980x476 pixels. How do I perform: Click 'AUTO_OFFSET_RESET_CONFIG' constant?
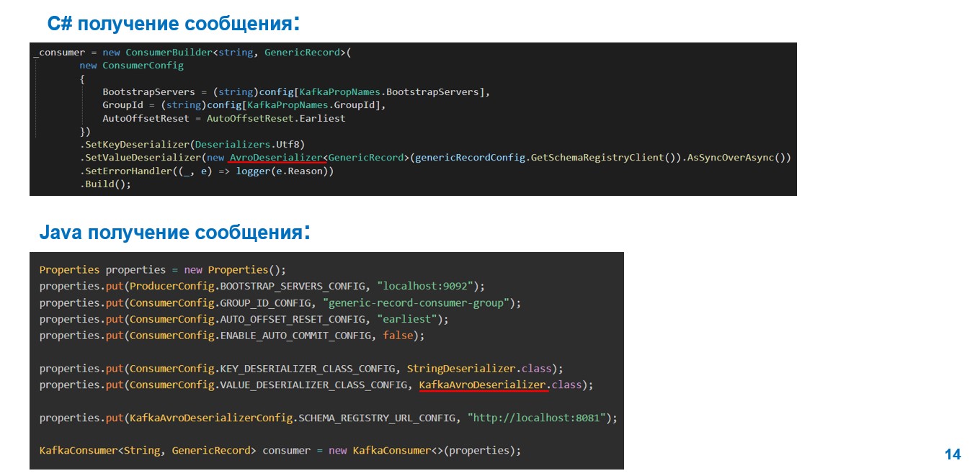291,319
